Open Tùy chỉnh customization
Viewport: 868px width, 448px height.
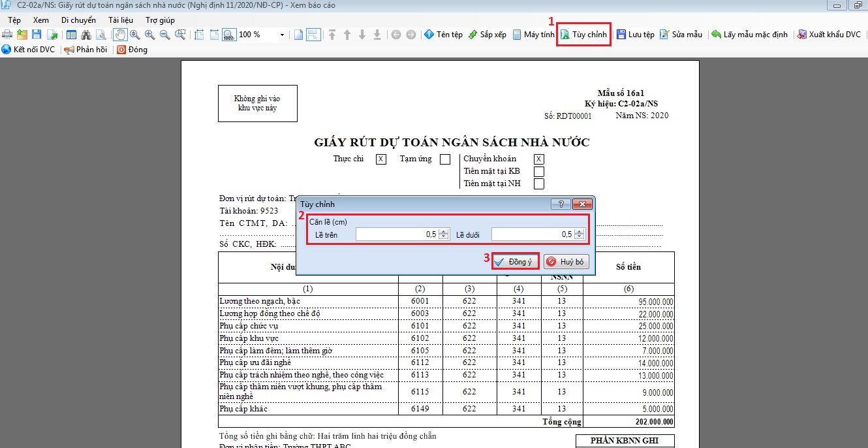[584, 35]
